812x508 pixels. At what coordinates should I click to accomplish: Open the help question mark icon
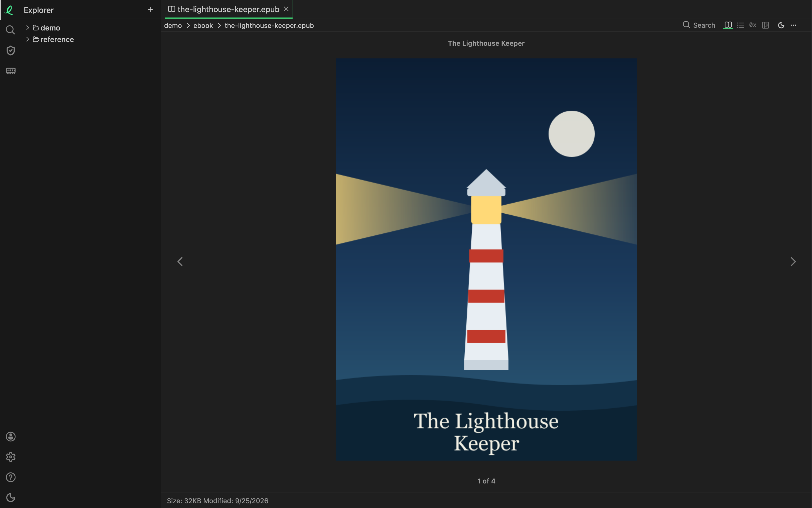click(10, 478)
